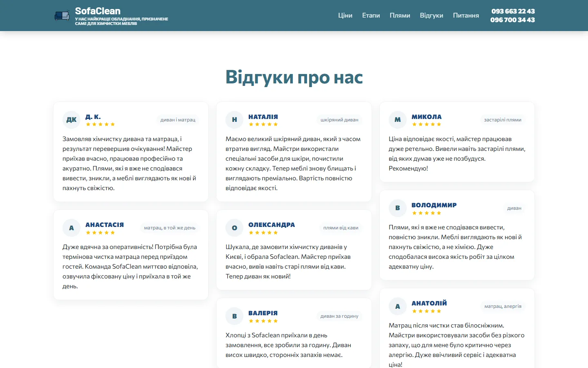The width and height of the screenshot is (588, 368).
Task: Click Валерія's avatar circle
Action: point(234,316)
